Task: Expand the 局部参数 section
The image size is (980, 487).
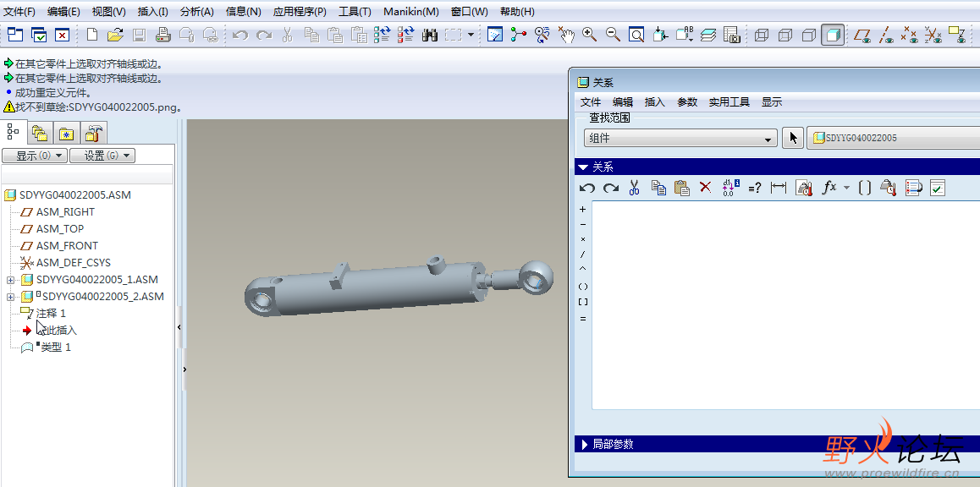Action: (585, 444)
